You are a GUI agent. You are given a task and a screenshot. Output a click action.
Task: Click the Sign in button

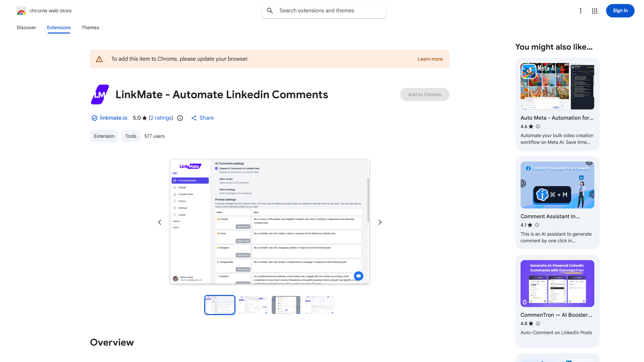coord(620,11)
